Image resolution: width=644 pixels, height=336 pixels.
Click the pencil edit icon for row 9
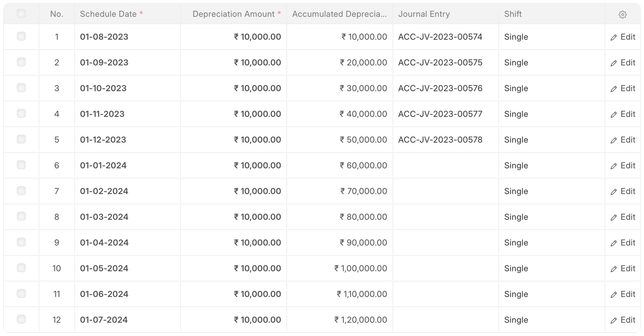click(614, 243)
